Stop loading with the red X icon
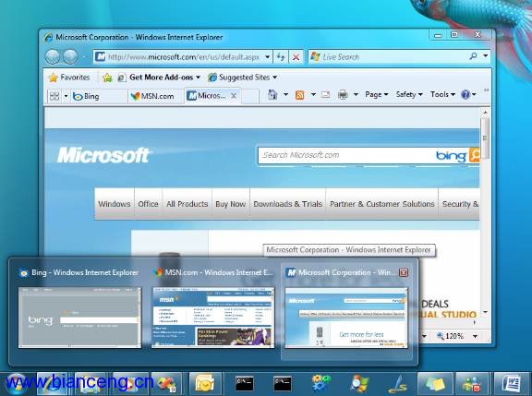532x396 pixels. (x=296, y=57)
